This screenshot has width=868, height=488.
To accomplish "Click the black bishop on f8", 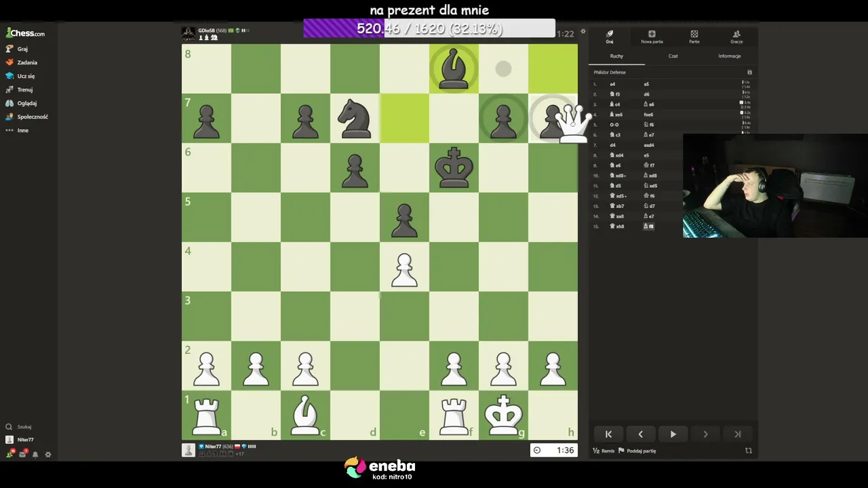I will [454, 68].
